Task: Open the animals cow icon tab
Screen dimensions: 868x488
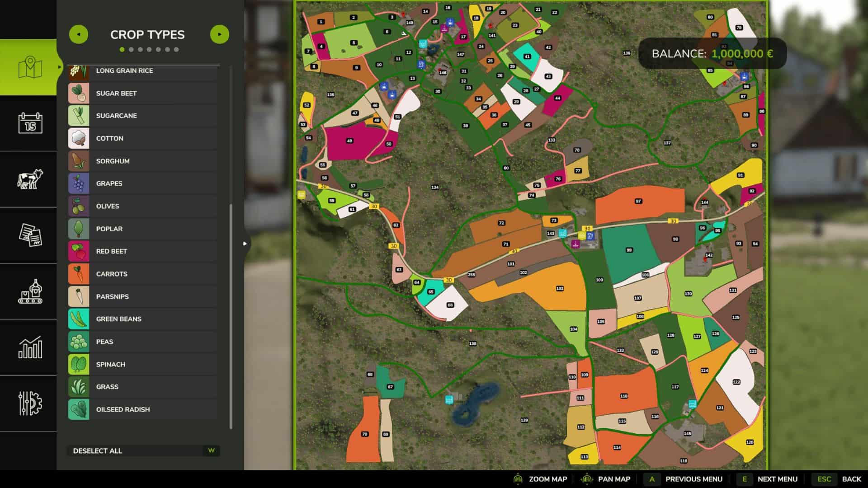Action: 30,179
